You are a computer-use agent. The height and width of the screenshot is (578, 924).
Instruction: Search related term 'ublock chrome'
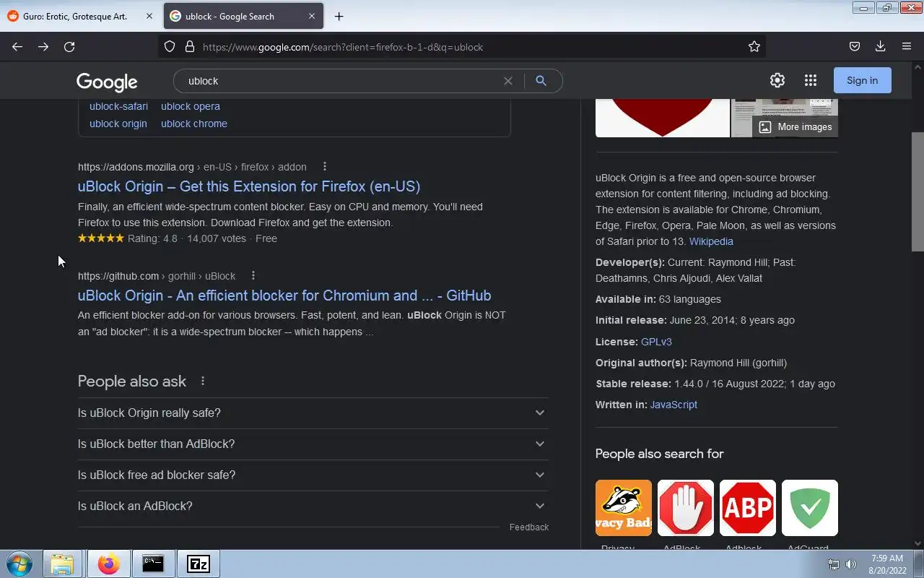click(x=194, y=124)
